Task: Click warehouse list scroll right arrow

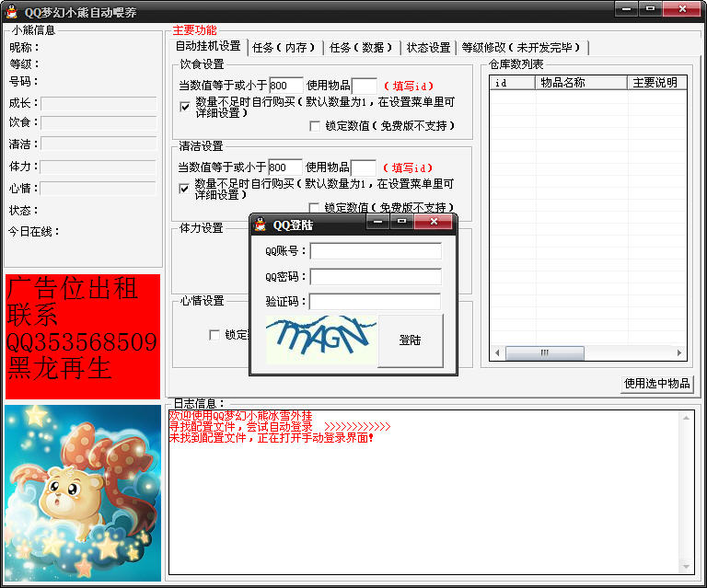Action: pos(679,352)
